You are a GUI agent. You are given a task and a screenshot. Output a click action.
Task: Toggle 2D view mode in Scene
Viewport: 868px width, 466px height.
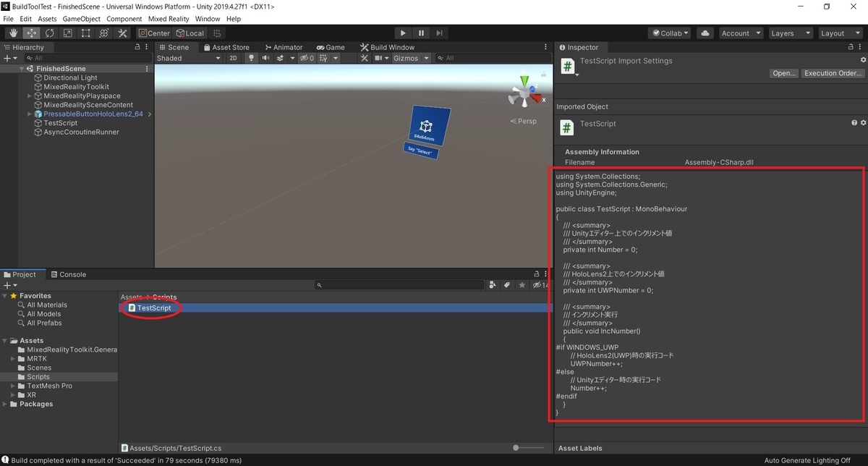tap(234, 58)
